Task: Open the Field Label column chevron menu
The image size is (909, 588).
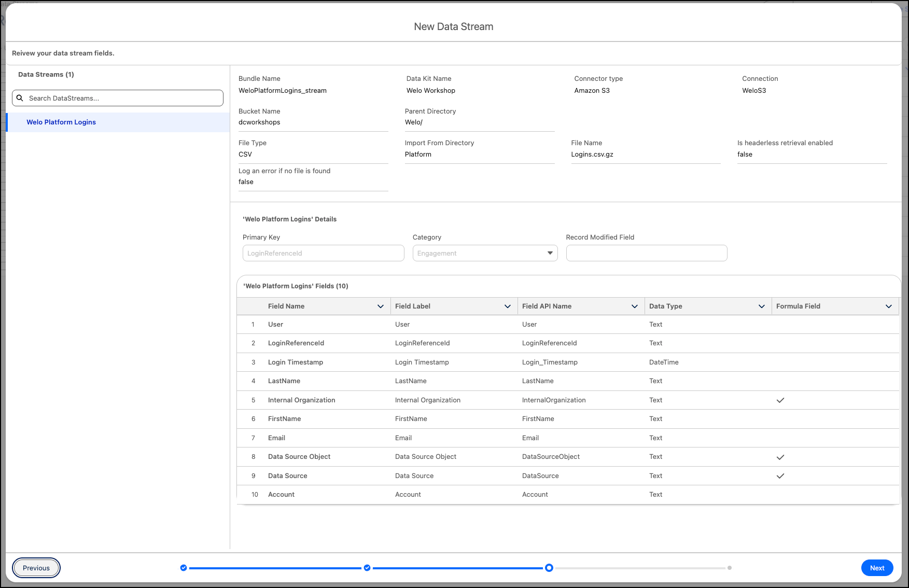Action: 508,306
